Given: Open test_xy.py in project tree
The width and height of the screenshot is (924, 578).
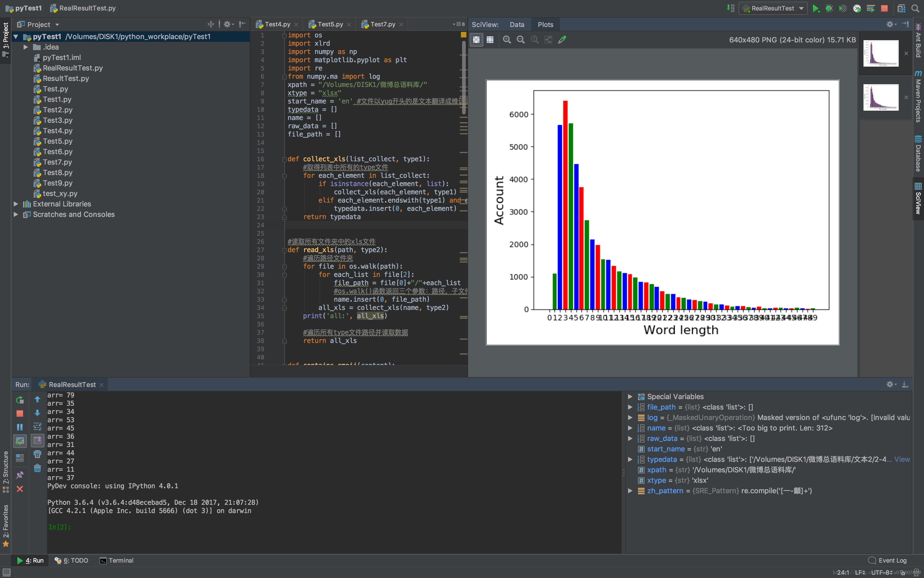Looking at the screenshot, I should [60, 193].
